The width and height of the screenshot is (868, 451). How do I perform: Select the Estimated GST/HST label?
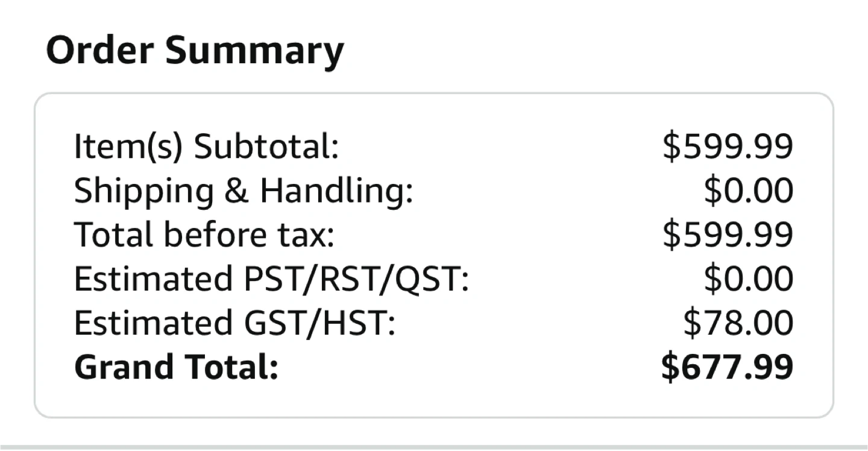click(x=234, y=323)
